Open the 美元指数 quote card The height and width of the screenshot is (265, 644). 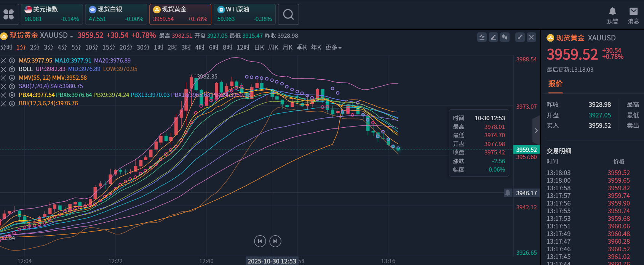point(52,14)
